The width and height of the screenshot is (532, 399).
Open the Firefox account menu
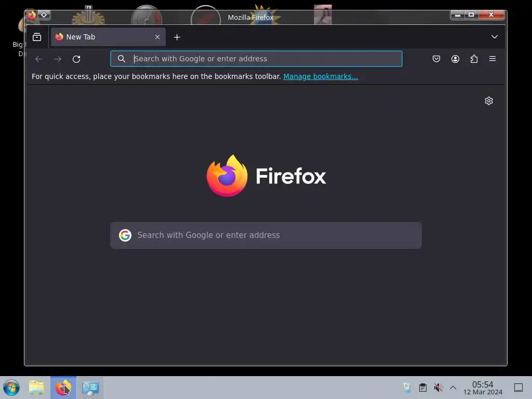(455, 59)
